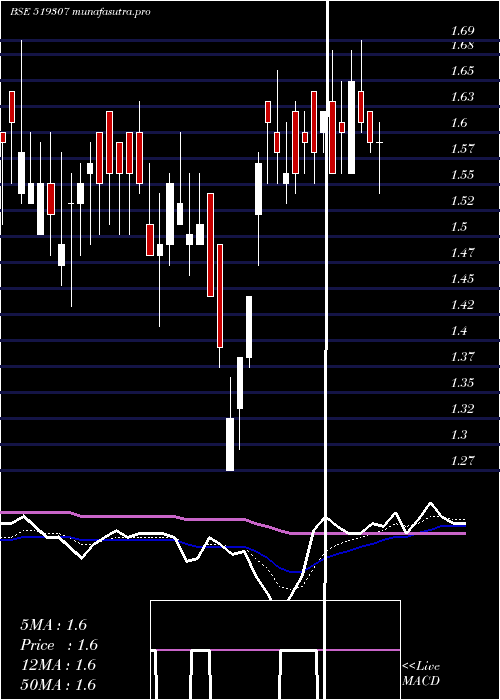Click the 1.6 price axis label
This screenshot has height=700, width=500.
click(458, 123)
